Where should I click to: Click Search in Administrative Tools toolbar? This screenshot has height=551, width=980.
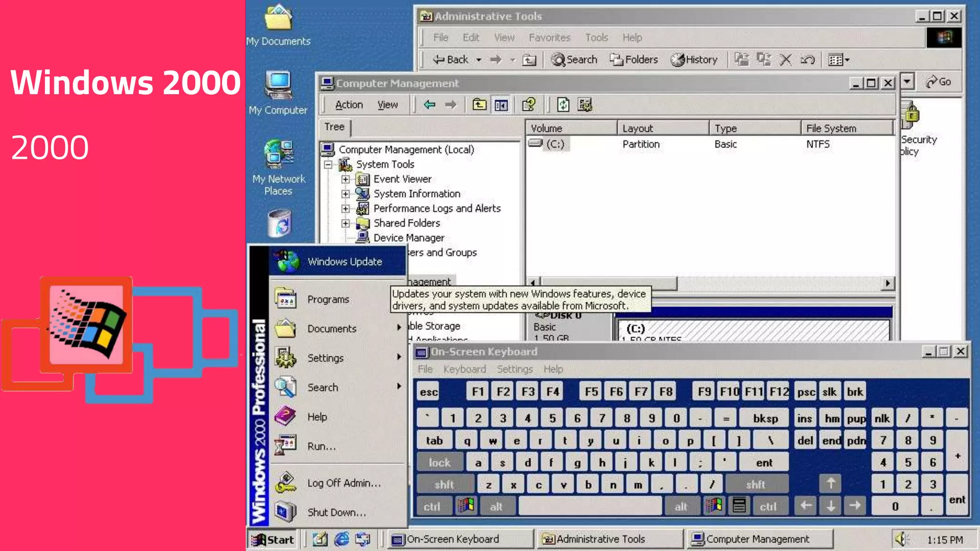click(574, 60)
